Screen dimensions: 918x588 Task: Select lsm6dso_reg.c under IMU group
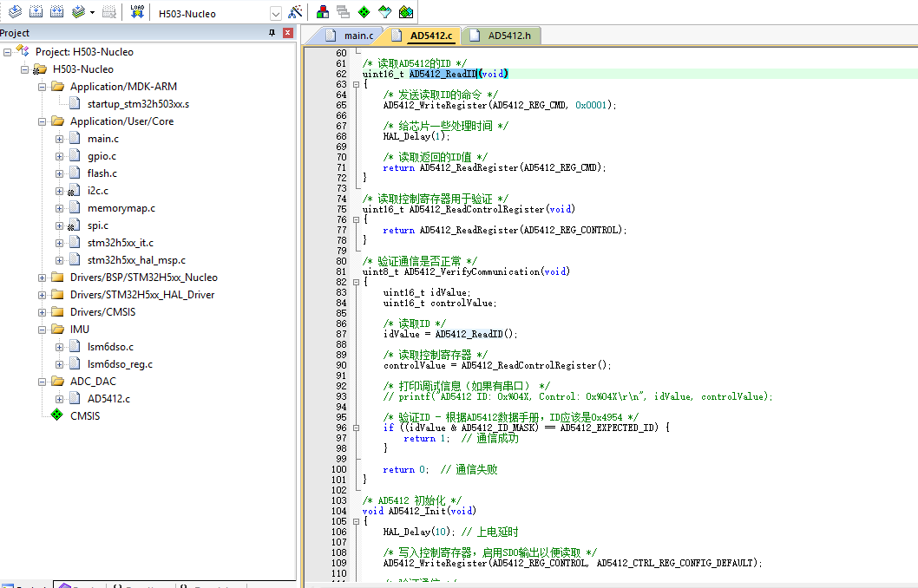tap(119, 364)
